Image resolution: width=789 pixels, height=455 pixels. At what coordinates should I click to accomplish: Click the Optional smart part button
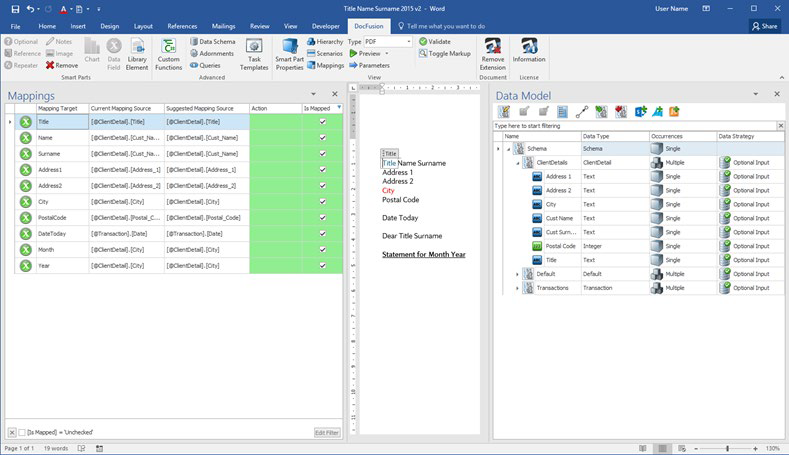21,41
